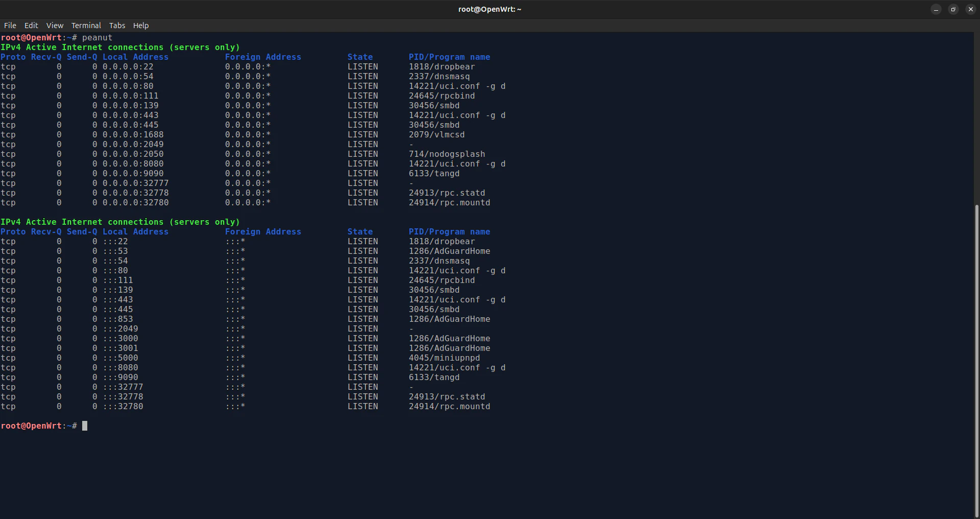Click local address 0.0.0.0:8080

click(133, 164)
